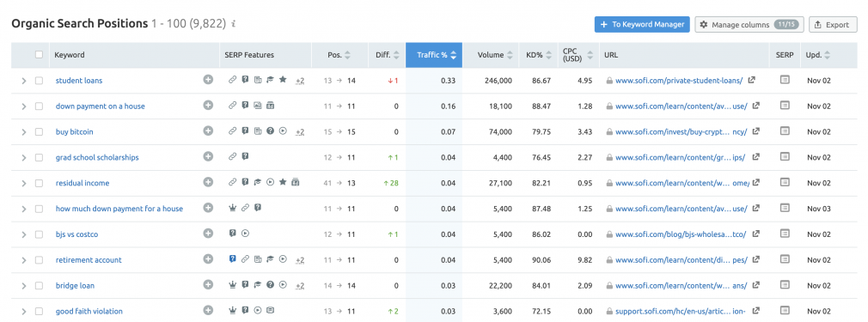The height and width of the screenshot is (322, 868).
Task: Click the info icon beside Organic Search Positions
Action: pos(234,24)
